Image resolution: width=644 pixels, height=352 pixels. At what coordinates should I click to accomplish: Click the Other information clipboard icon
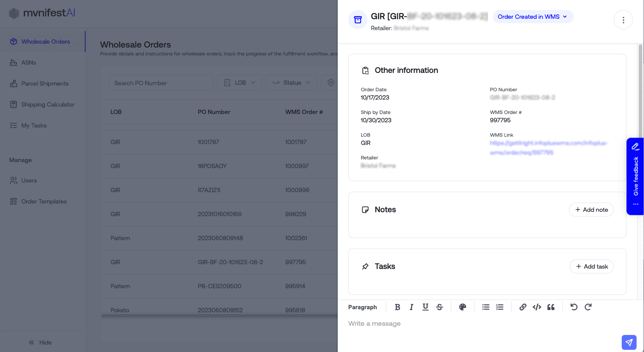tap(365, 70)
